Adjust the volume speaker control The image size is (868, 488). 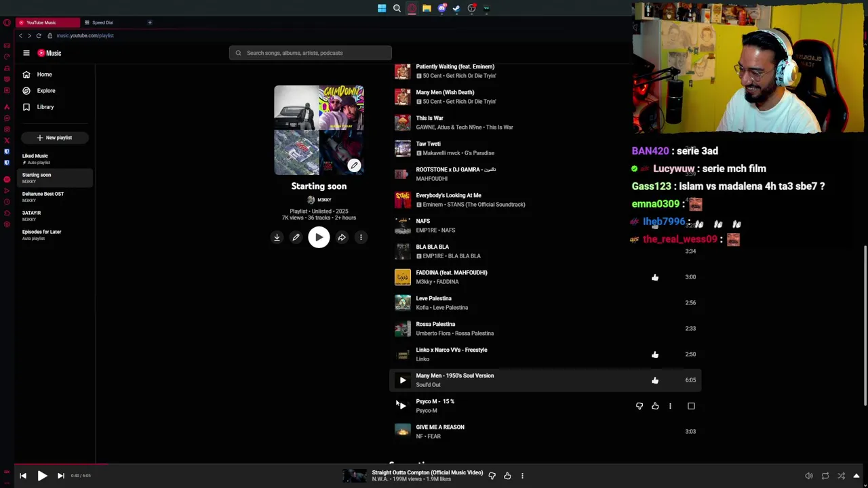[x=808, y=476]
